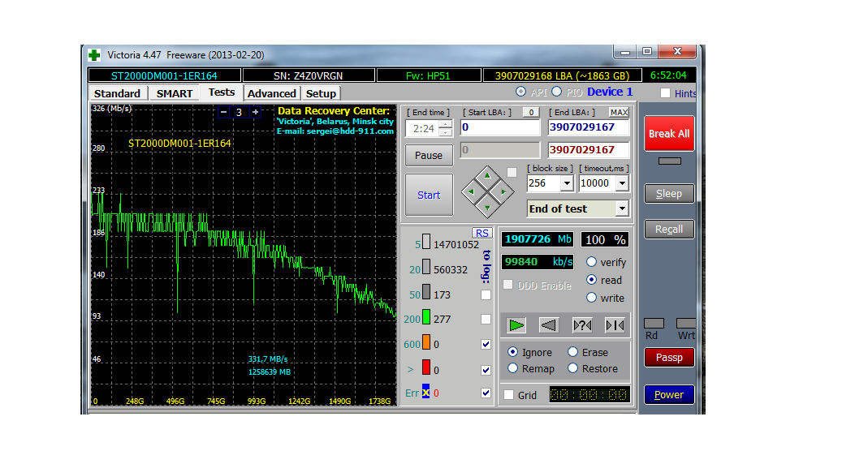This screenshot has height=451, width=868.
Task: Enable the Grid checkbox
Action: coord(509,395)
